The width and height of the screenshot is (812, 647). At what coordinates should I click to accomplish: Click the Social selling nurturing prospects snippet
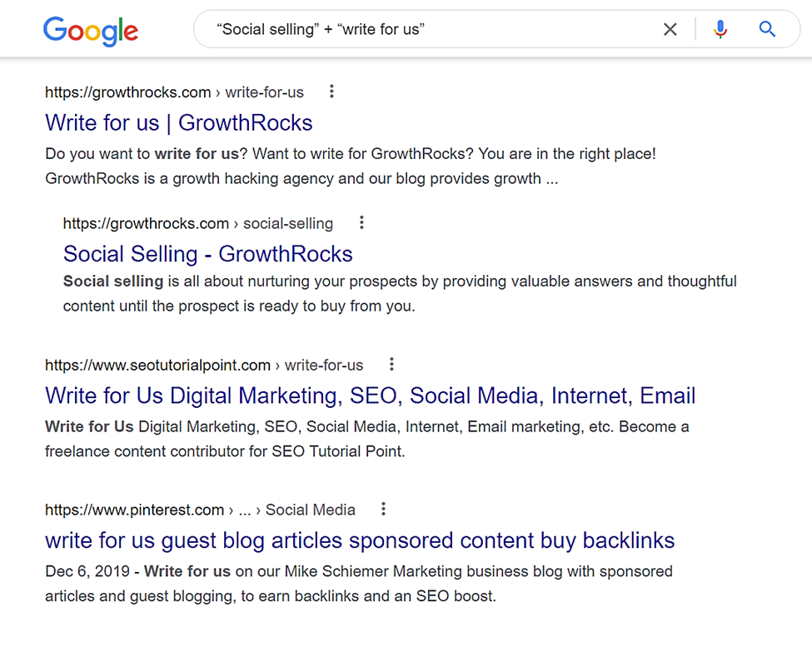tap(400, 293)
